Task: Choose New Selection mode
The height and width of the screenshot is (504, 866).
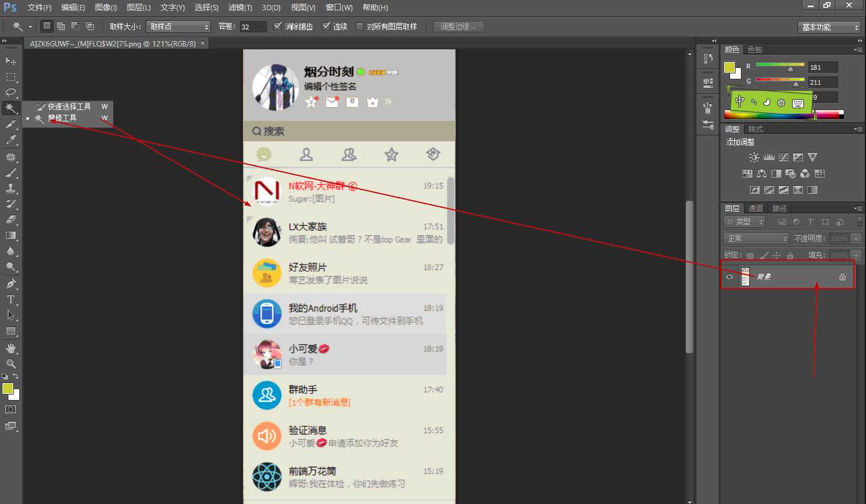Action: pyautogui.click(x=46, y=26)
